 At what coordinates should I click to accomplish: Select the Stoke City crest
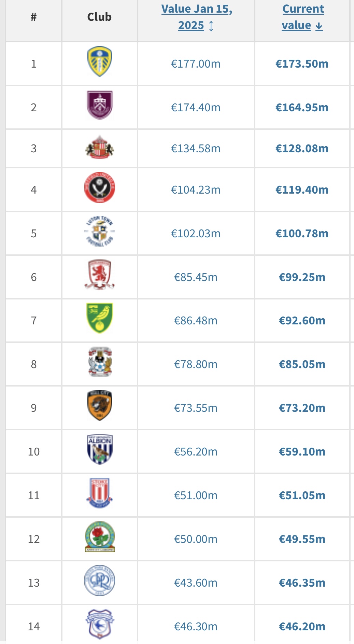99,493
